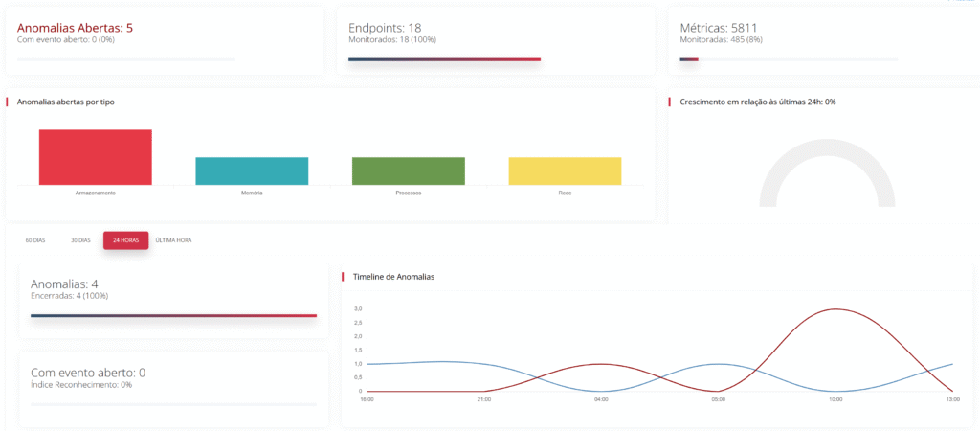Click the red line peak at 10:00

837,309
